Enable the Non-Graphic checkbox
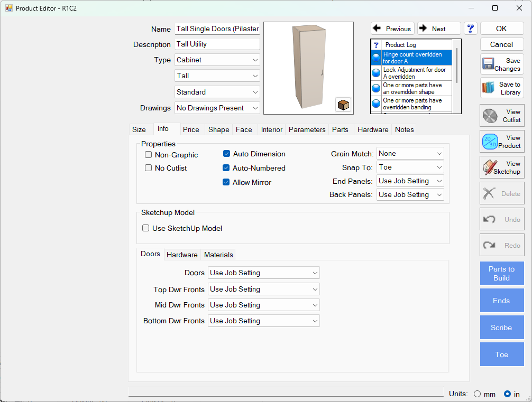Viewport: 532px width, 402px height. coord(149,155)
